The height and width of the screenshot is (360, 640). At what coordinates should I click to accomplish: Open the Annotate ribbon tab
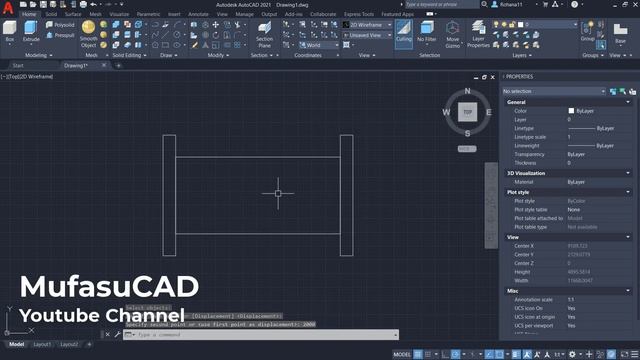click(x=198, y=14)
